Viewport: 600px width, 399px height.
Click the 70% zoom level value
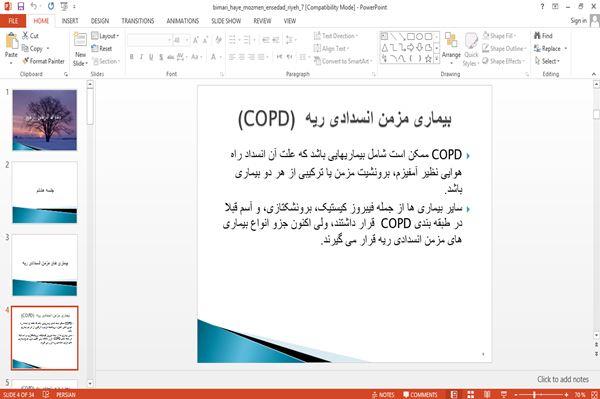pyautogui.click(x=579, y=394)
